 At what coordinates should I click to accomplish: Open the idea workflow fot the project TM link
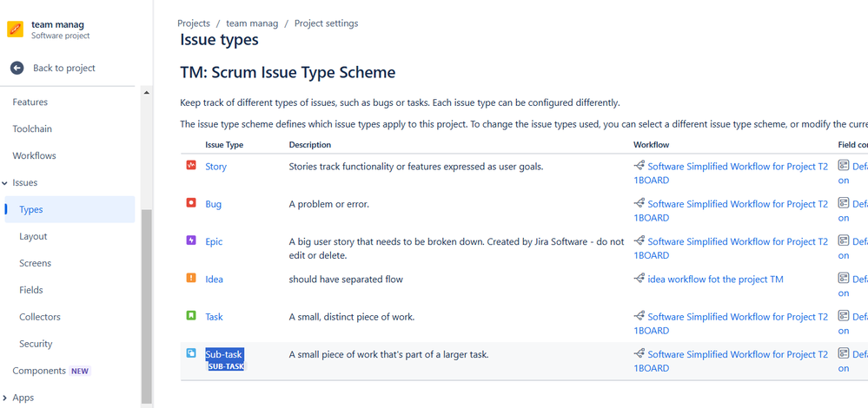tap(715, 280)
